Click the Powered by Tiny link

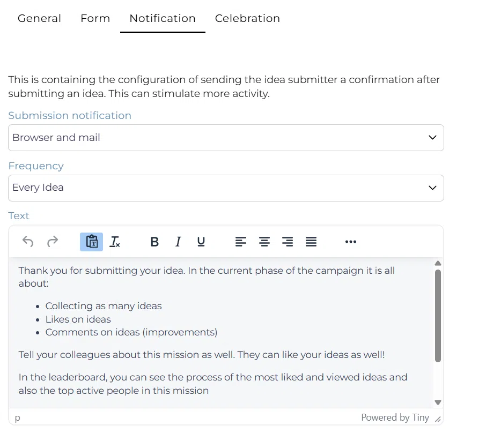(x=395, y=417)
